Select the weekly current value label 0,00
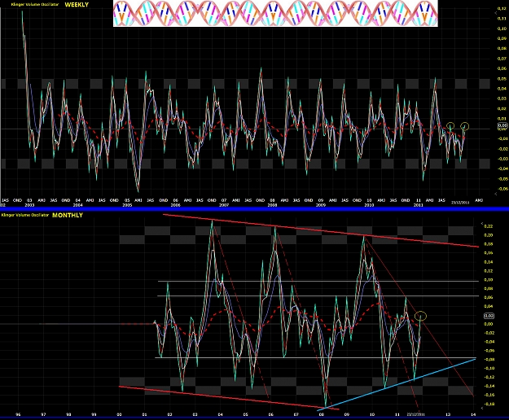This screenshot has width=509, height=420. pyautogui.click(x=502, y=125)
